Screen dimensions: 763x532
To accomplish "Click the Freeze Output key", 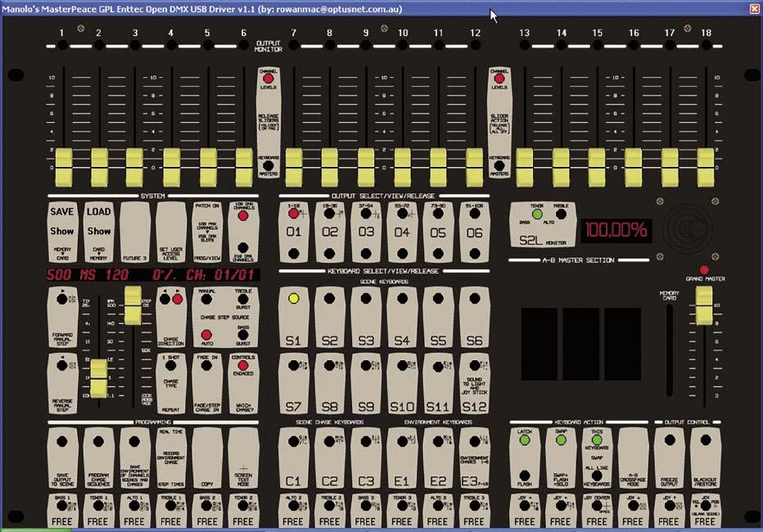I will tap(670, 458).
